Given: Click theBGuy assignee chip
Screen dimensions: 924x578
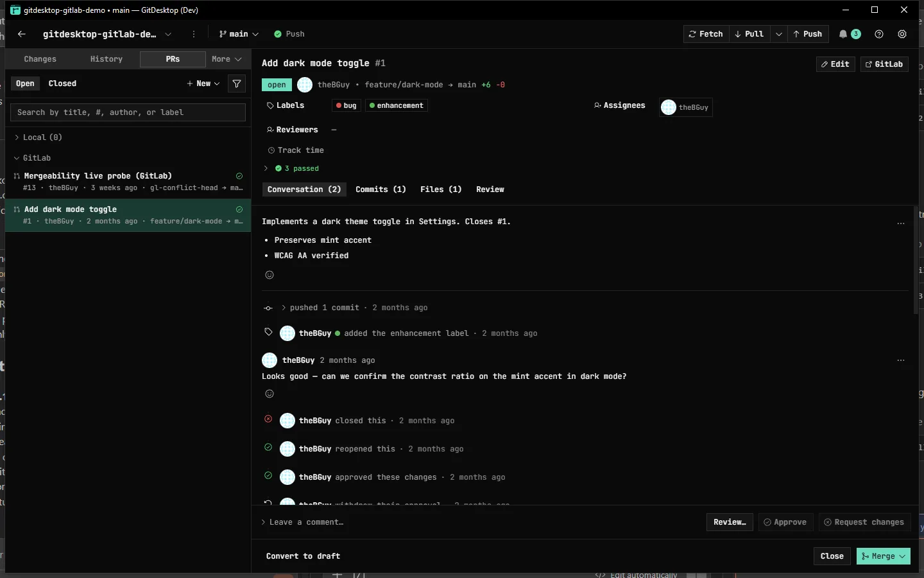Looking at the screenshot, I should 686,107.
